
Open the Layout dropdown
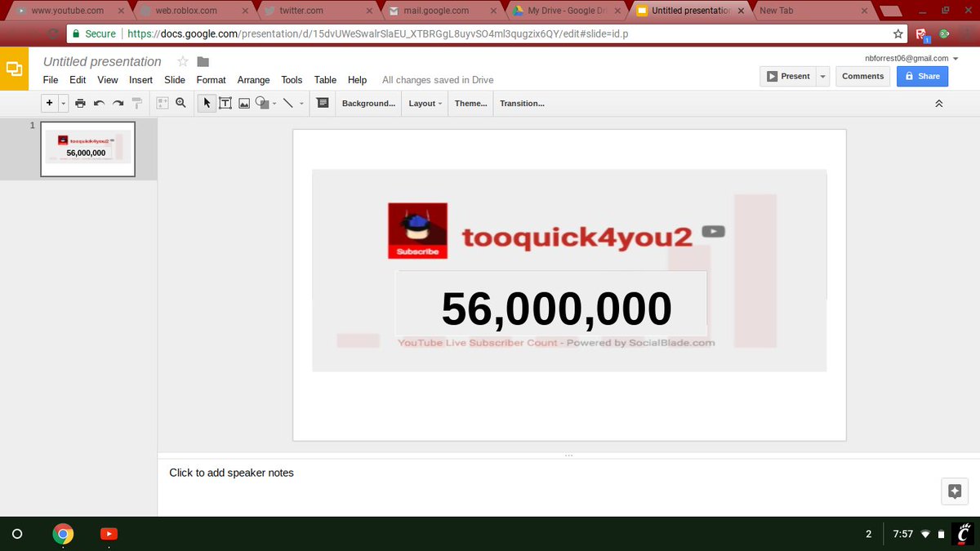(x=425, y=104)
